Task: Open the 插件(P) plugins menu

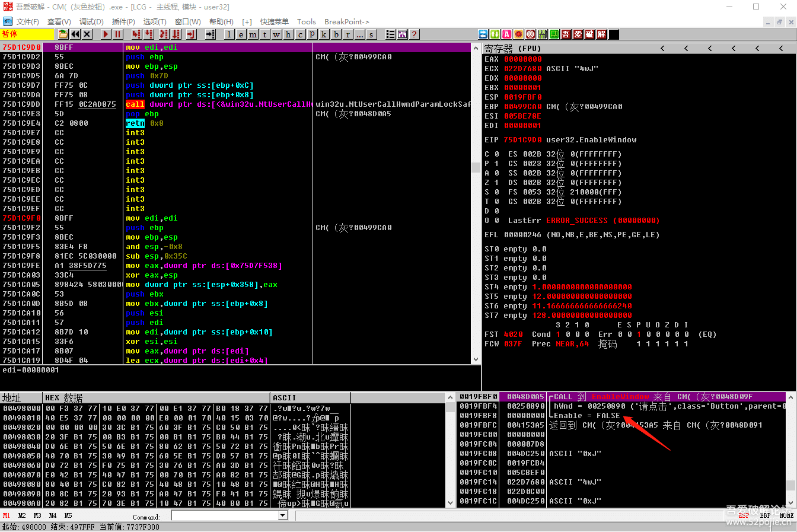Action: [123, 21]
